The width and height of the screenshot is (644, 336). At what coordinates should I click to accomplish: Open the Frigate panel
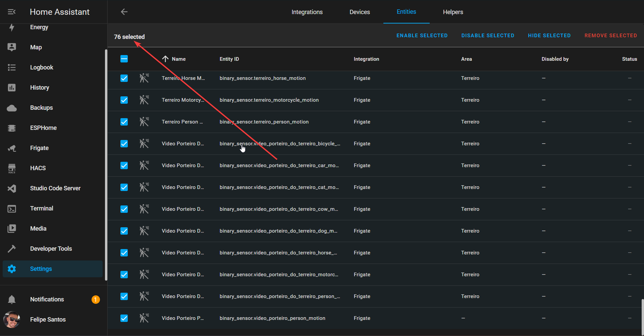coord(39,148)
